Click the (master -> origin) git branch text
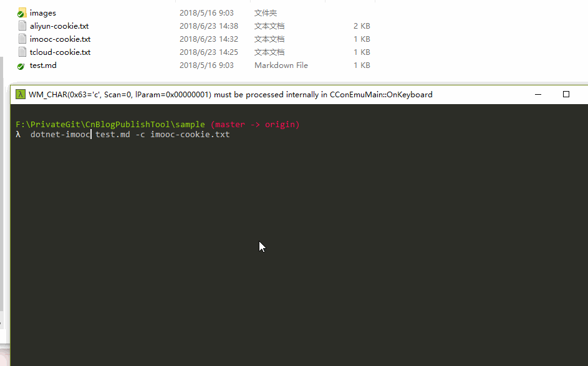 point(255,125)
